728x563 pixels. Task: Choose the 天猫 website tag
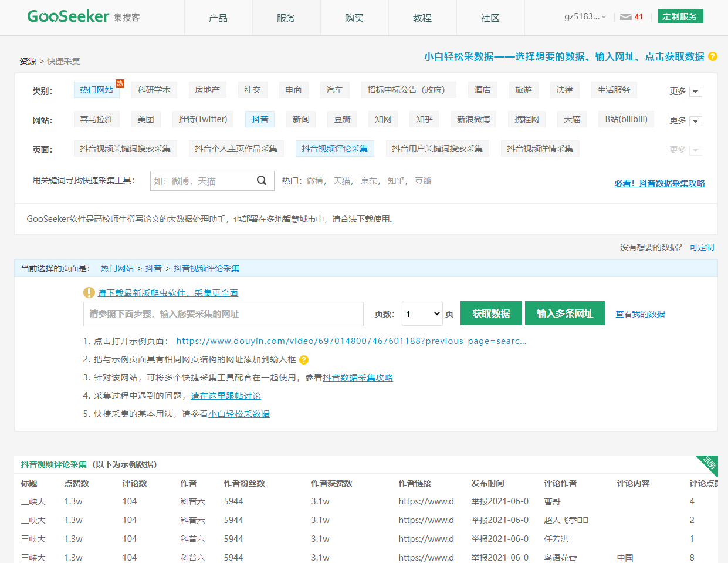(x=572, y=119)
